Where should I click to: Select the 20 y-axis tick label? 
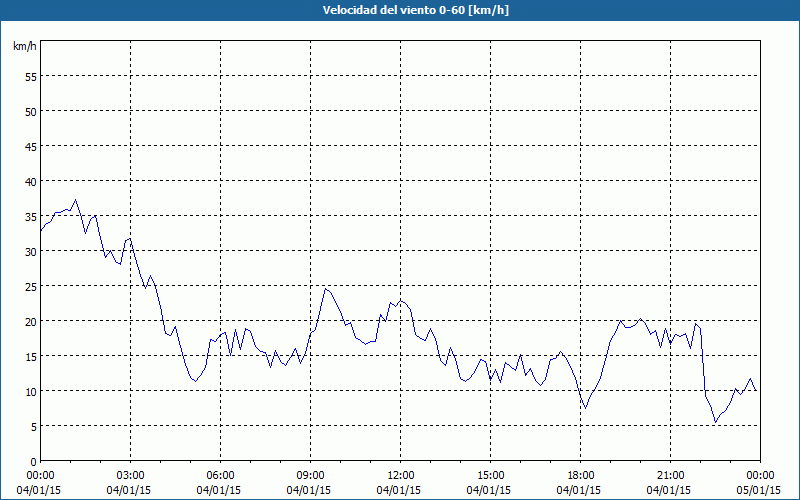pyautogui.click(x=31, y=321)
